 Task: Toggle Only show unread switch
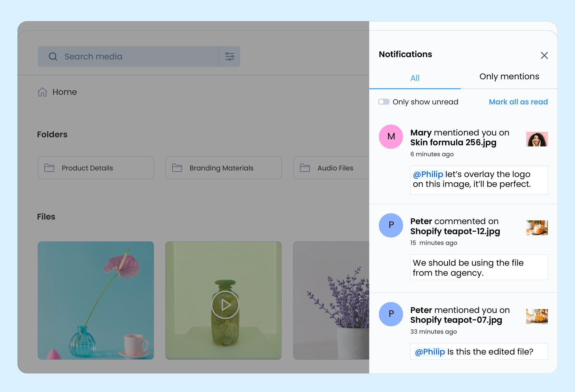click(384, 102)
